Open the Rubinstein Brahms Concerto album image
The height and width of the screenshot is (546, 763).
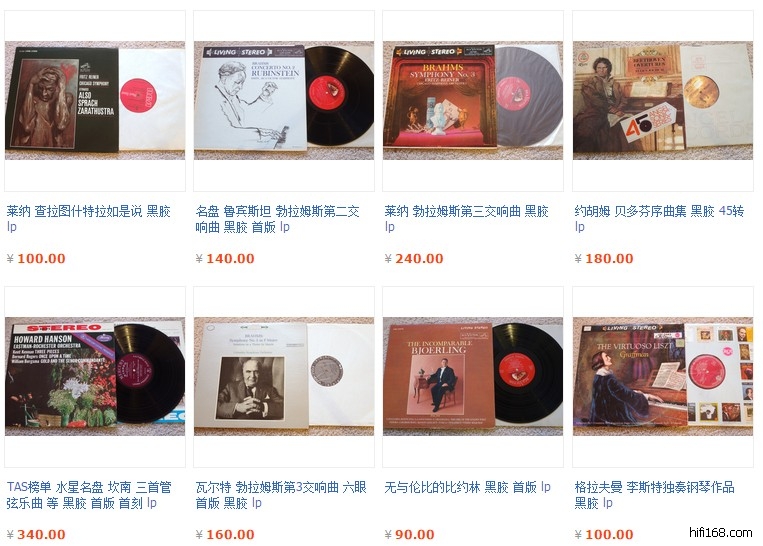click(284, 100)
